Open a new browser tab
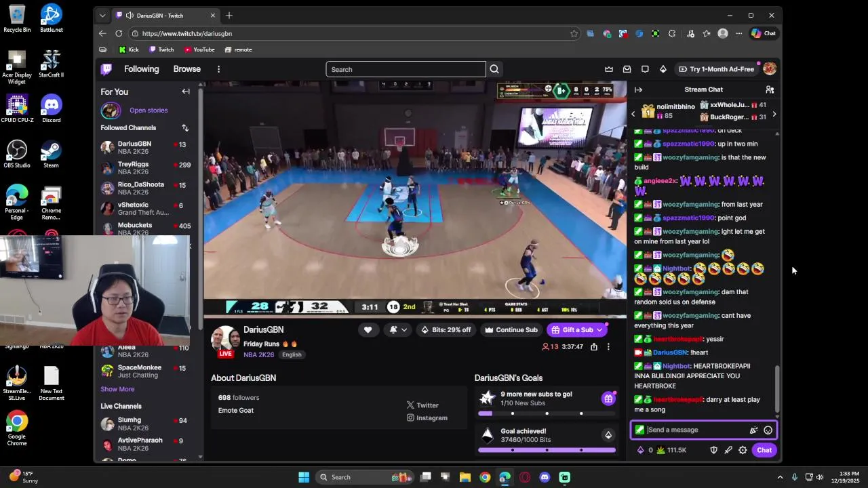This screenshot has width=868, height=488. click(229, 15)
